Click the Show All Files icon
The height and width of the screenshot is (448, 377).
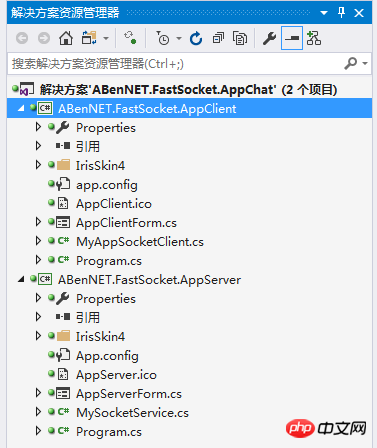click(x=240, y=38)
